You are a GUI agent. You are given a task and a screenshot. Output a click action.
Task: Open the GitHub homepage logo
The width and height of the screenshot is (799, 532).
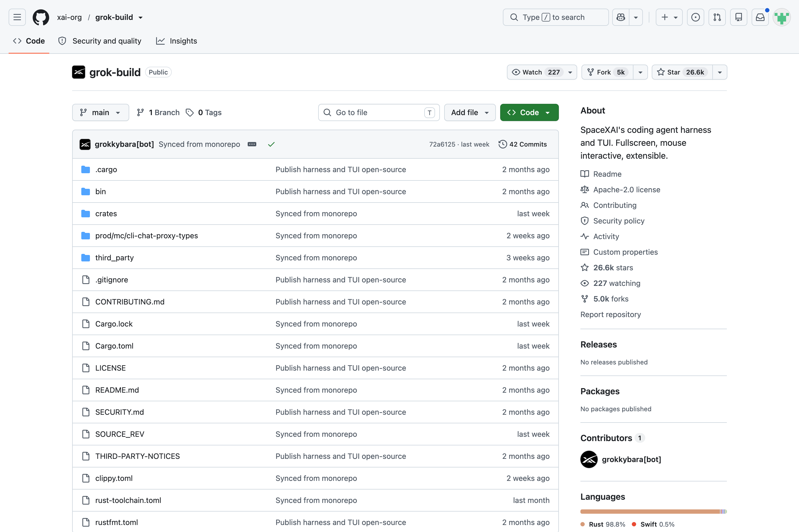(x=41, y=17)
